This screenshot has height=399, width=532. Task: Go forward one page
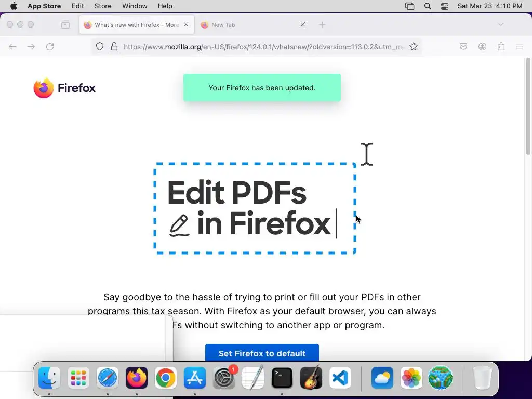click(x=31, y=46)
